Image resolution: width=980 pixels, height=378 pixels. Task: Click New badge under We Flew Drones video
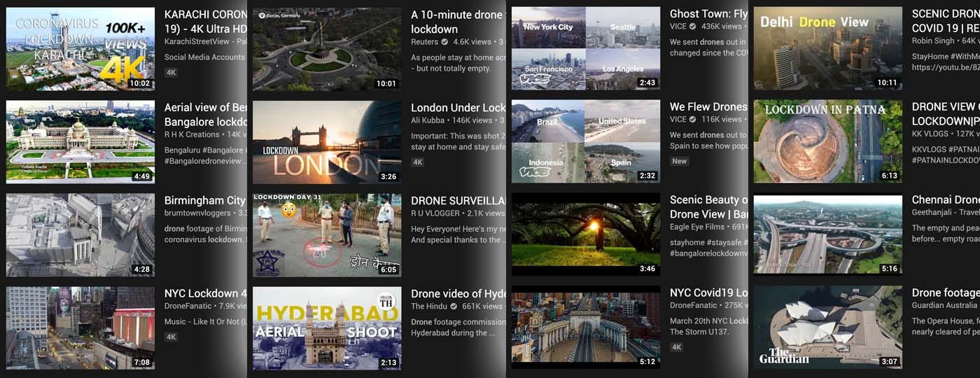680,161
